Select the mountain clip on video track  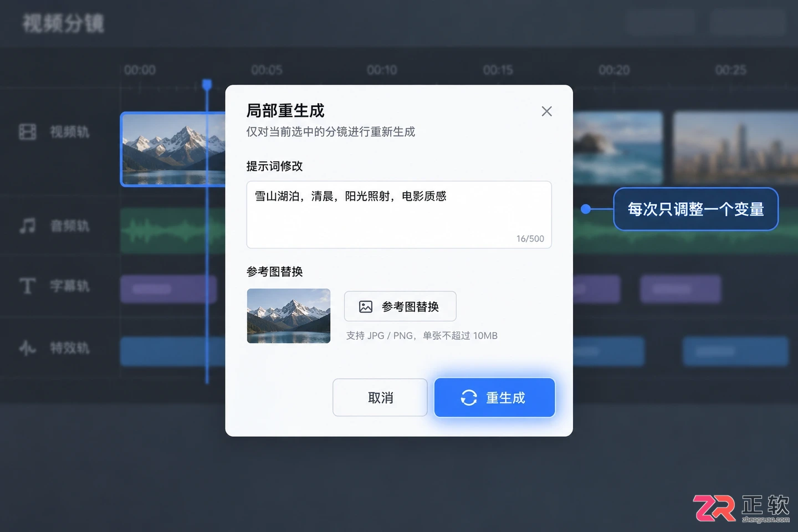(x=173, y=149)
